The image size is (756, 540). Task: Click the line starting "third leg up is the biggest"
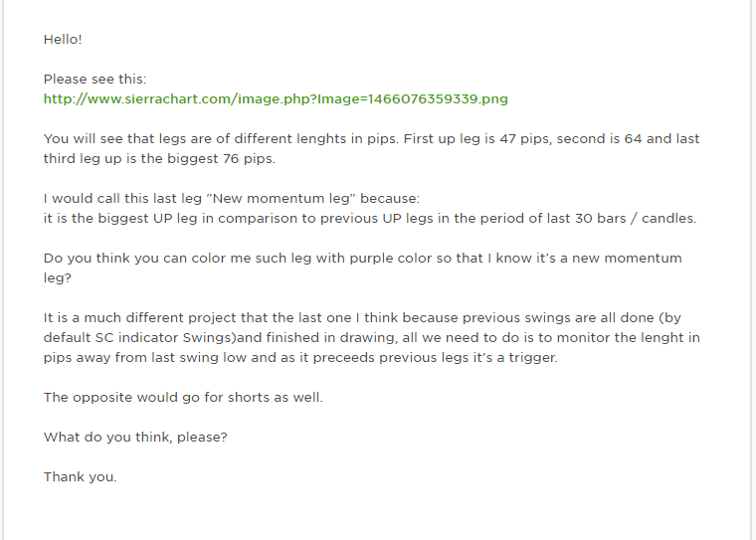click(159, 158)
